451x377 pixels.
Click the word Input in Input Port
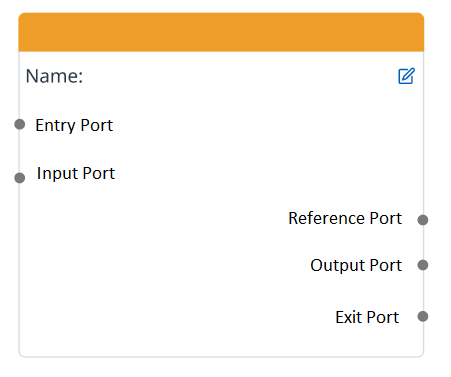(x=57, y=173)
